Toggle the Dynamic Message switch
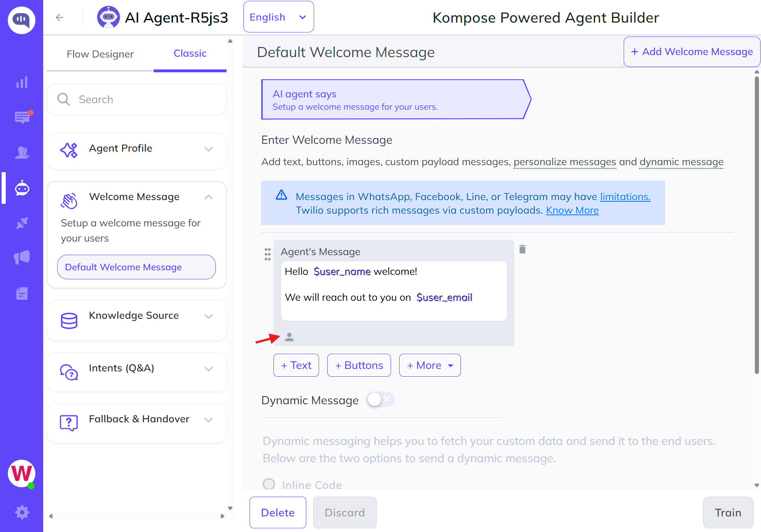Viewport: 761px width, 532px height. [x=380, y=399]
